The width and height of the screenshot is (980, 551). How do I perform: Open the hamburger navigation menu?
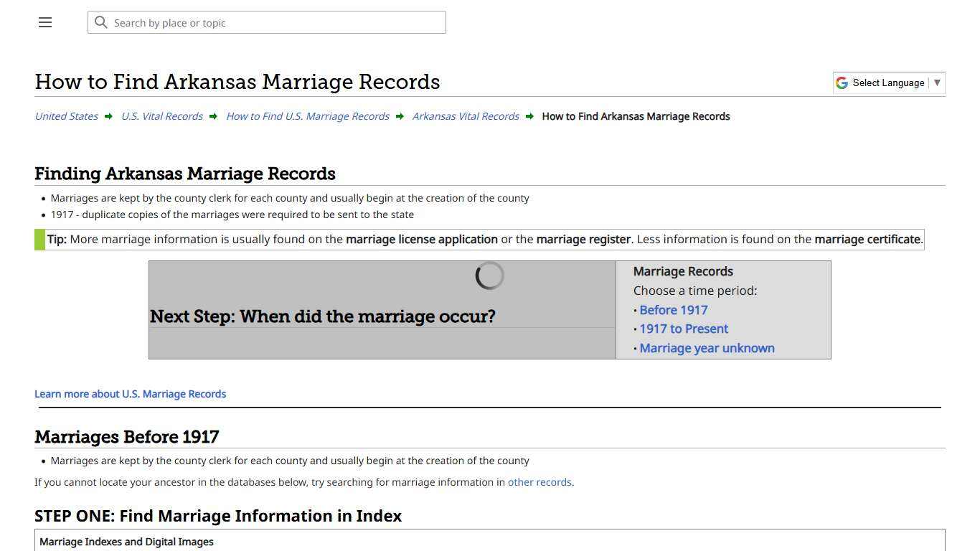point(44,22)
